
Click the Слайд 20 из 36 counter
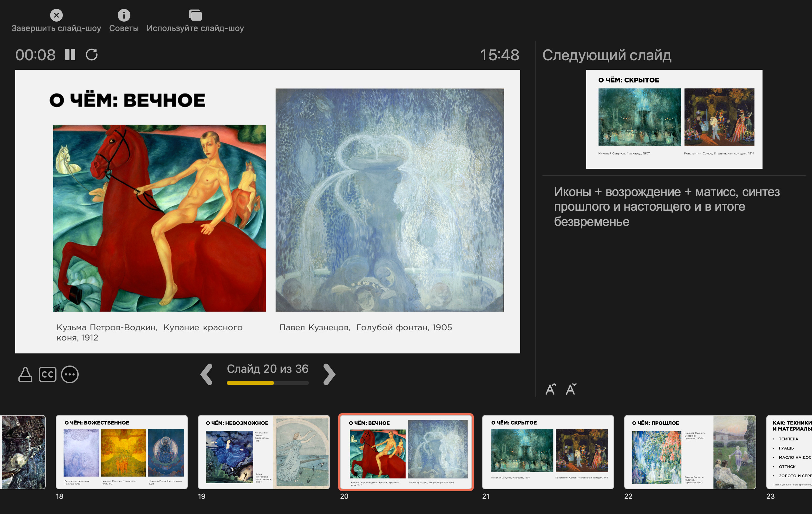point(268,369)
